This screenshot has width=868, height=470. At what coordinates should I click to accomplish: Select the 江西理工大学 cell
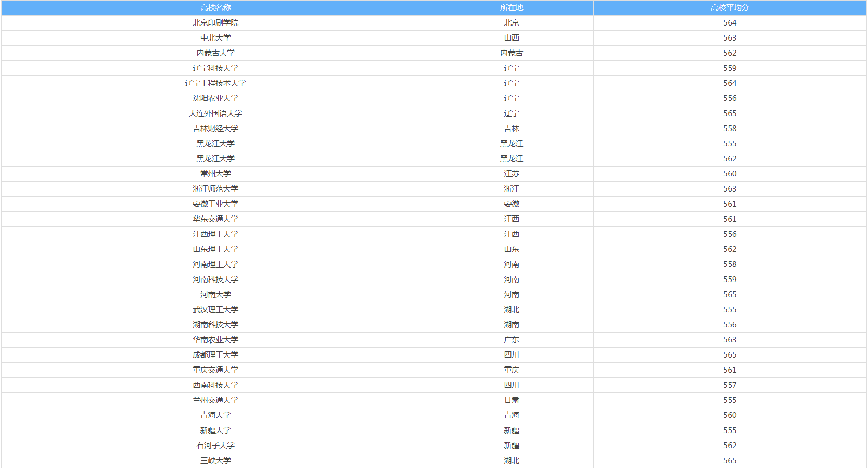215,234
